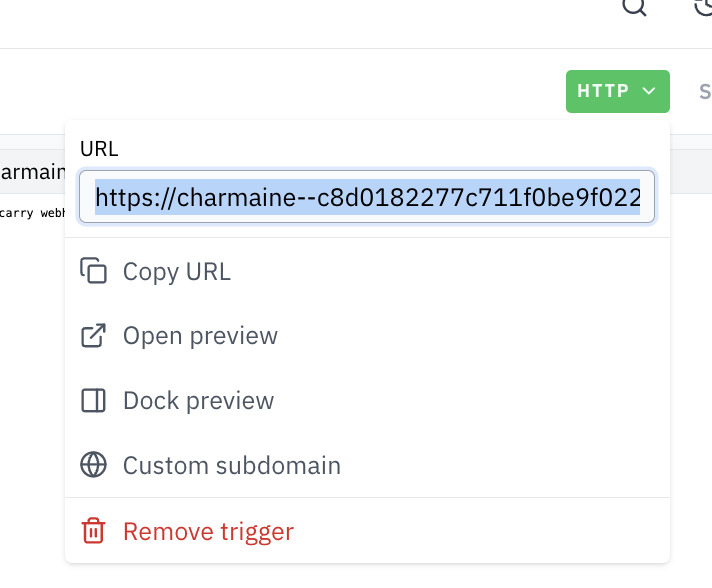Image resolution: width=712 pixels, height=588 pixels.
Task: Click the Custom subdomain globe icon
Action: coord(93,466)
